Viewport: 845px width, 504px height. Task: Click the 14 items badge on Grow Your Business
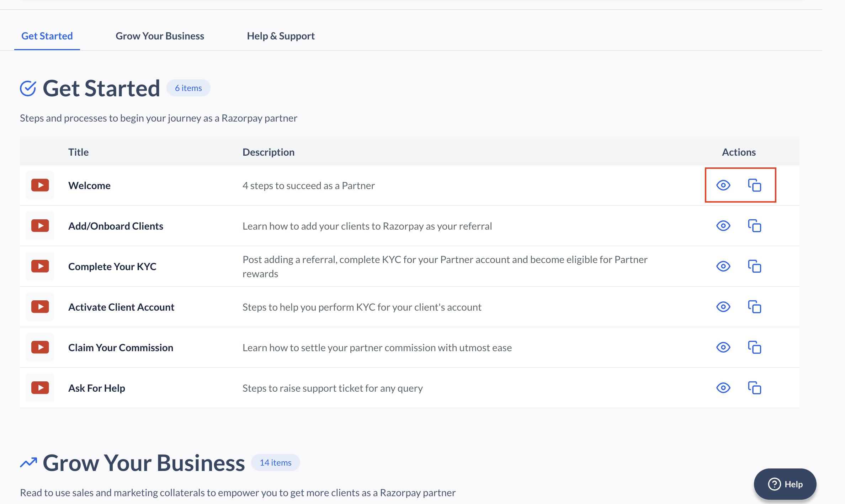tap(276, 462)
